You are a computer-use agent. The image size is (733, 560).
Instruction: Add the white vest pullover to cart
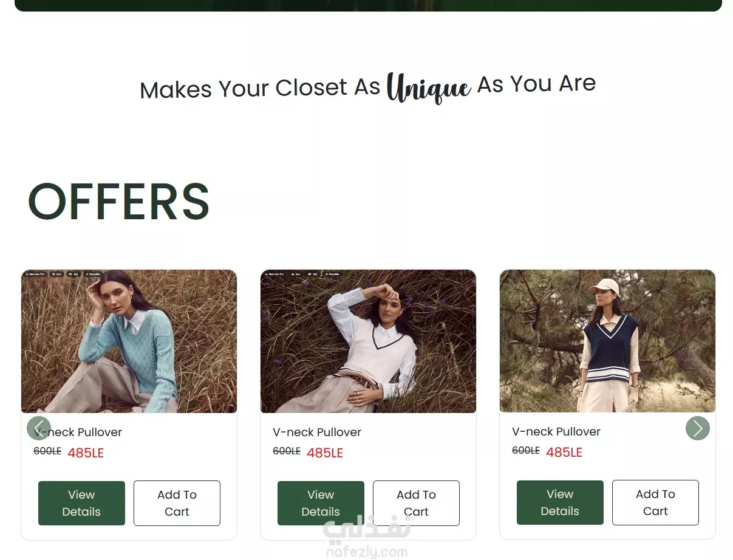pos(416,504)
